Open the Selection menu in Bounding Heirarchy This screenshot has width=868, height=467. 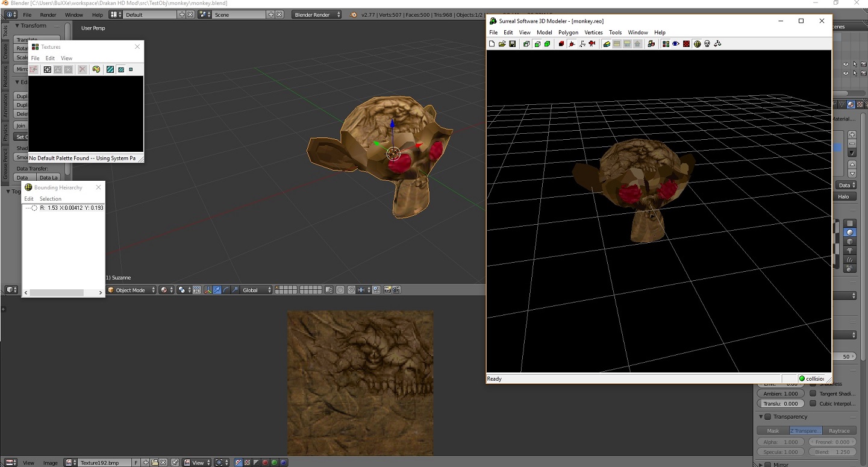pos(51,199)
